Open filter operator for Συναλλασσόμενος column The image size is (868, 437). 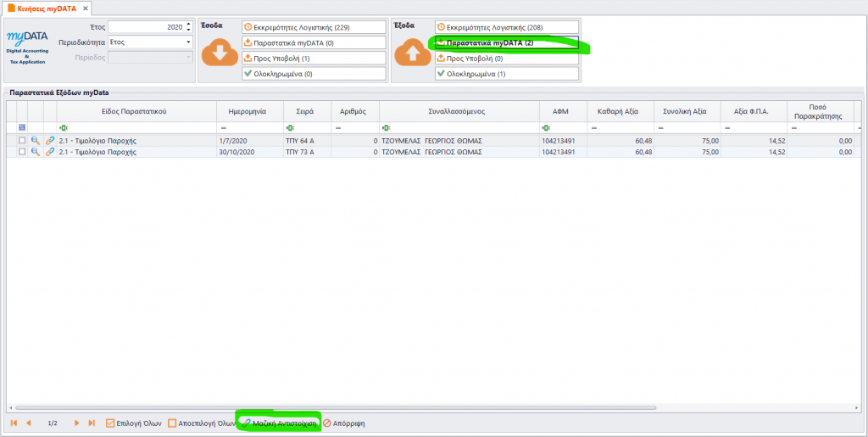[x=386, y=128]
